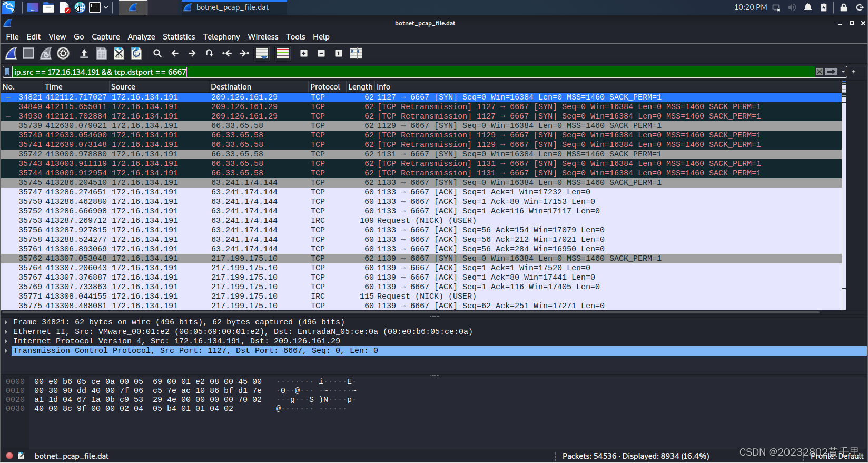
Task: Open the Tools menu
Action: 295,37
